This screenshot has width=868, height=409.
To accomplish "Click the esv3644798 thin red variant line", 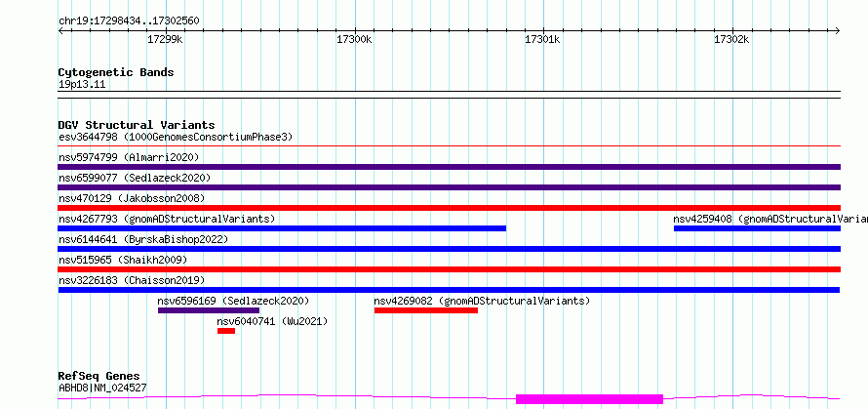I will coord(449,145).
